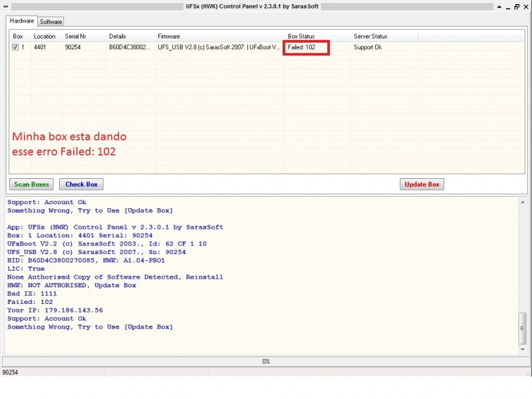Click the status bar entry 90254
Image resolution: width=532 pixels, height=399 pixels.
tap(10, 372)
